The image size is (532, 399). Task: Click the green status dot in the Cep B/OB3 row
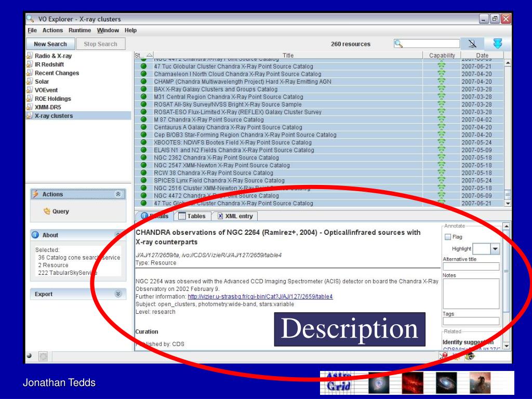click(x=143, y=135)
